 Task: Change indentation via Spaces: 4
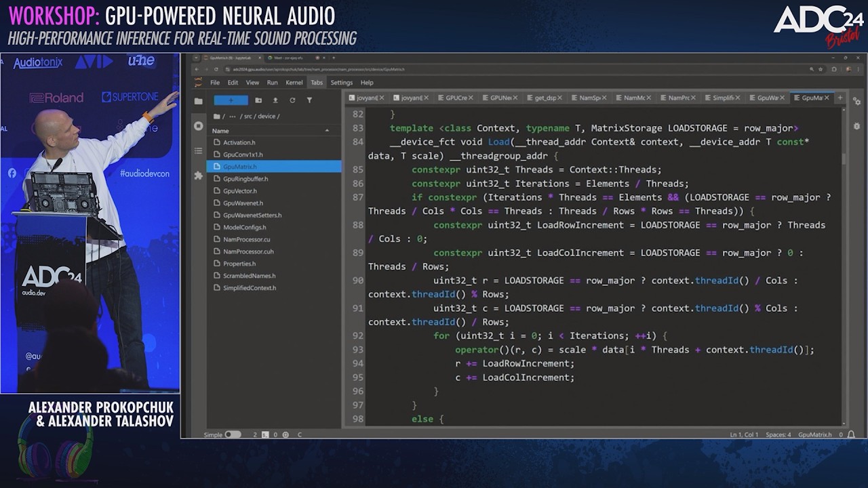pos(778,434)
